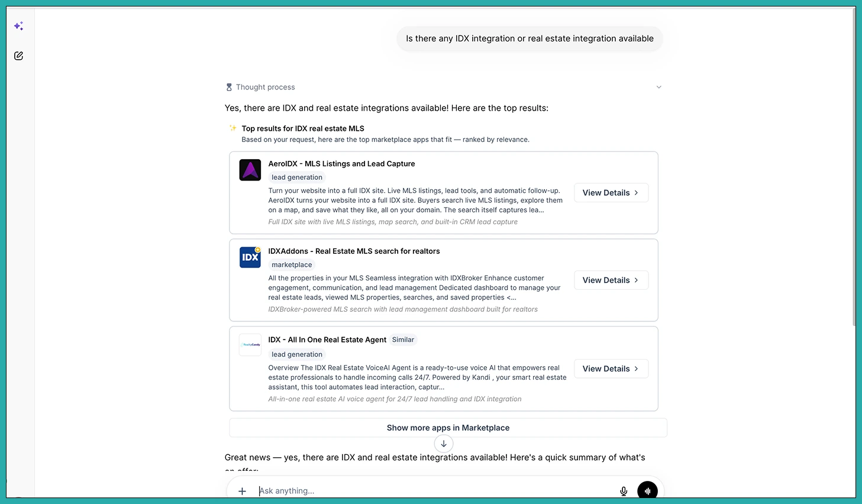Open the IDXAddons blue IDX logo
Screen dimensions: 862x504
click(x=250, y=257)
